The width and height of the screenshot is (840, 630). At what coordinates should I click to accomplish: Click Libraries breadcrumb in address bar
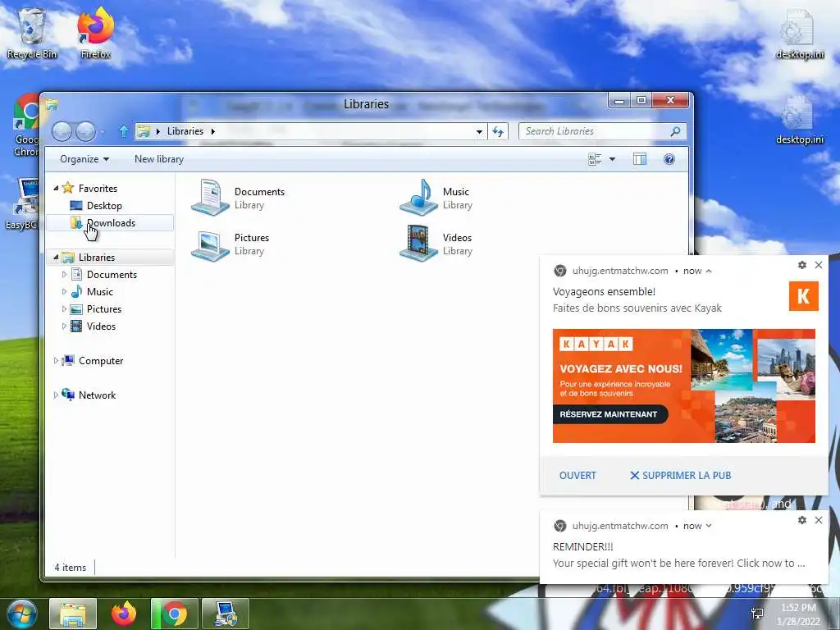[185, 131]
